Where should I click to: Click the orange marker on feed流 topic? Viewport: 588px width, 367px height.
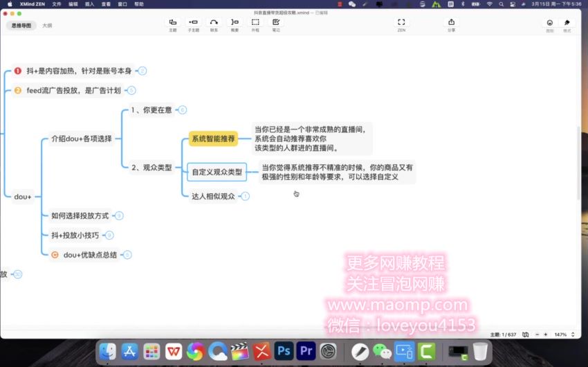pos(17,90)
